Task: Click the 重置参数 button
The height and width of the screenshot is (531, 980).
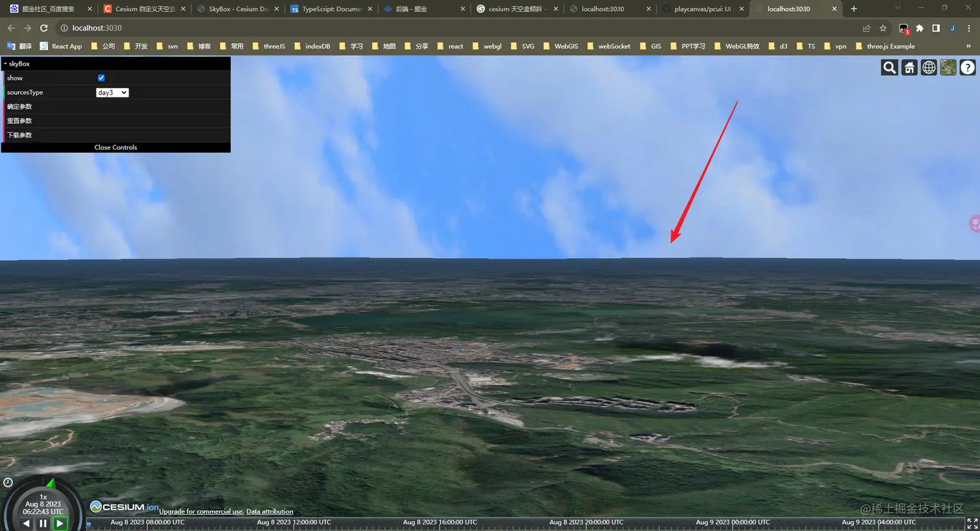Action: point(117,121)
